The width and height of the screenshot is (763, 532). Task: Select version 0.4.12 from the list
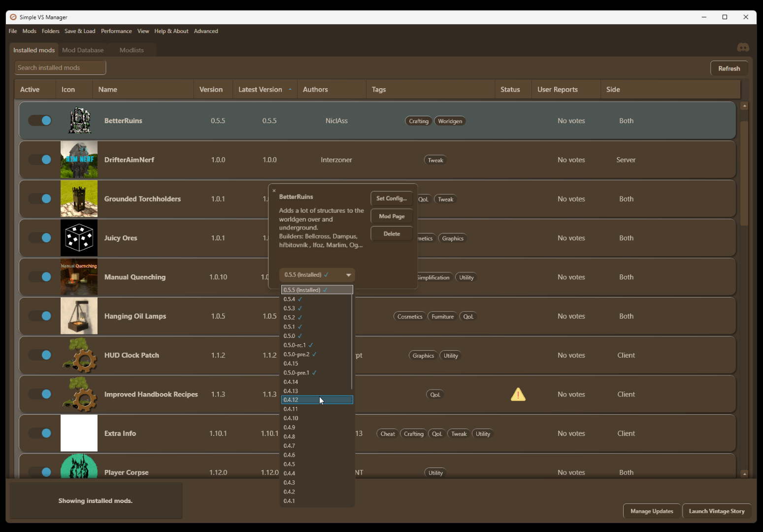317,400
